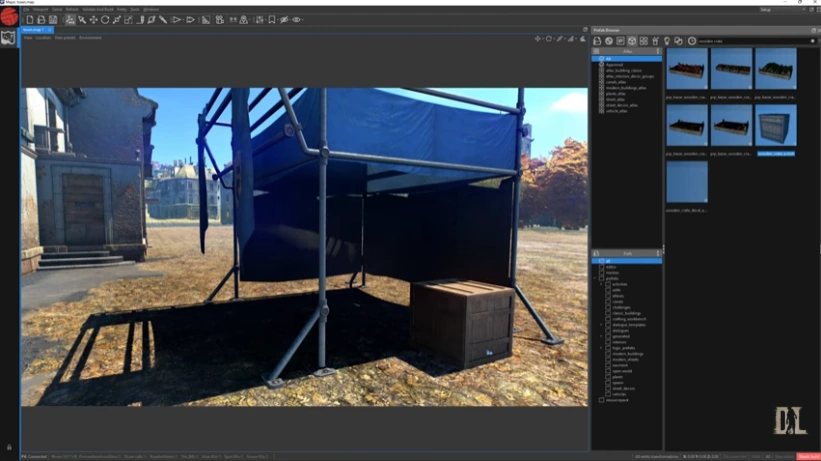Open the View presets option
821x461 pixels.
pyautogui.click(x=65, y=38)
